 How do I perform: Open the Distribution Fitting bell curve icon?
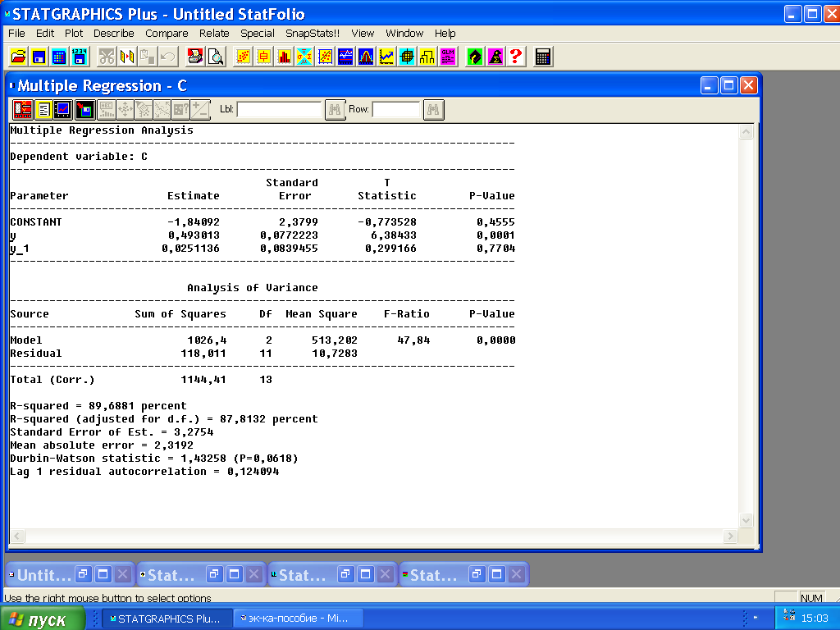pyautogui.click(x=365, y=57)
